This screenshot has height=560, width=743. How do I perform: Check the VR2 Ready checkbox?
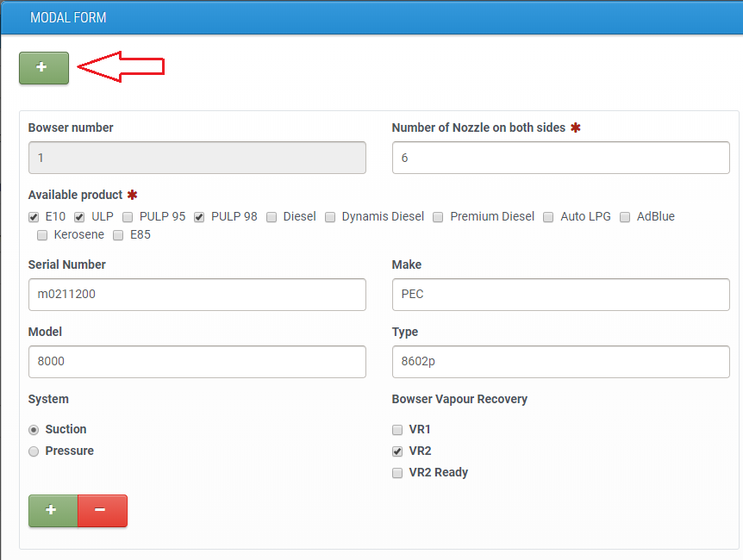point(397,473)
